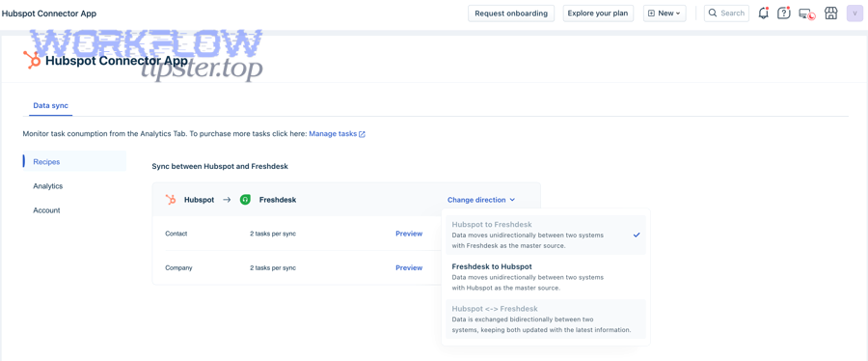
Task: Click the Hubspot icon in the sync card
Action: click(x=171, y=200)
